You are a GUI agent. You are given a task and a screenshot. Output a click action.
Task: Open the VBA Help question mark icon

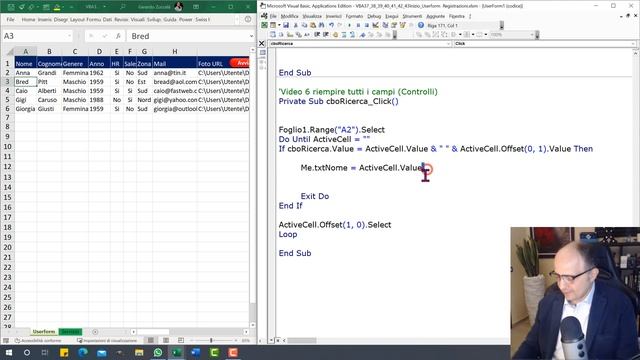coord(421,25)
